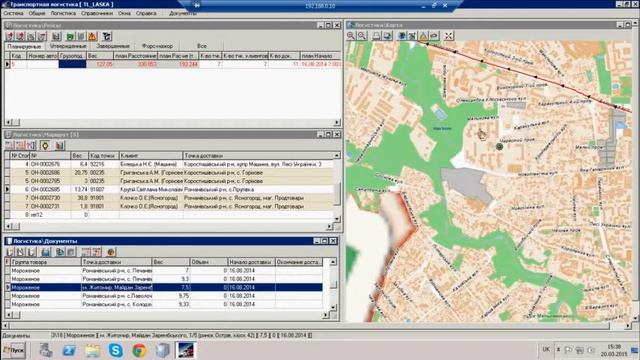
Task: Click the Начало доставки column header
Action: tap(251, 262)
